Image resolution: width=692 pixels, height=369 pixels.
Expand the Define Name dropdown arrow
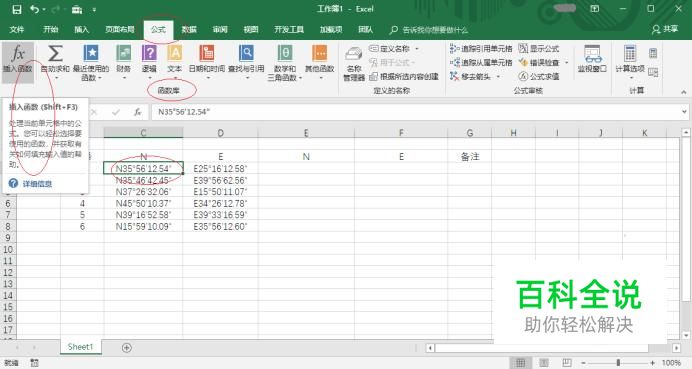[417, 49]
